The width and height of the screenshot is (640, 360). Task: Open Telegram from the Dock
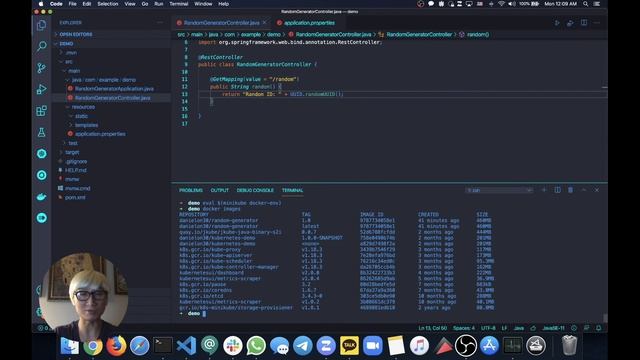click(x=302, y=346)
